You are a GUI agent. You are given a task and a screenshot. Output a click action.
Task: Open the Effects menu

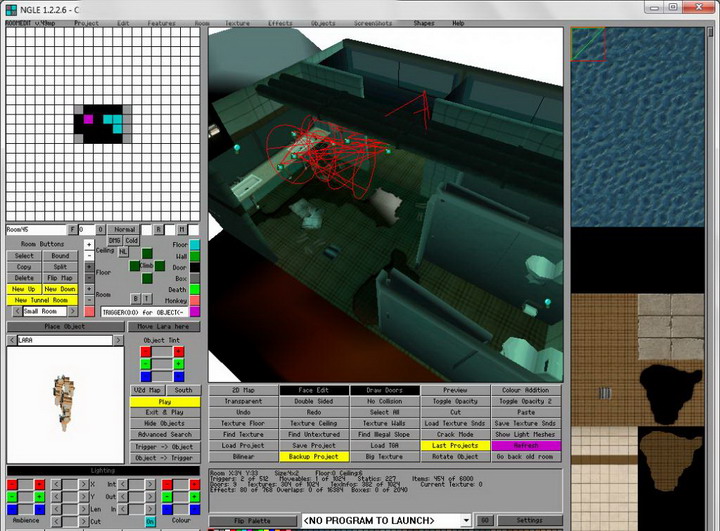[x=280, y=23]
